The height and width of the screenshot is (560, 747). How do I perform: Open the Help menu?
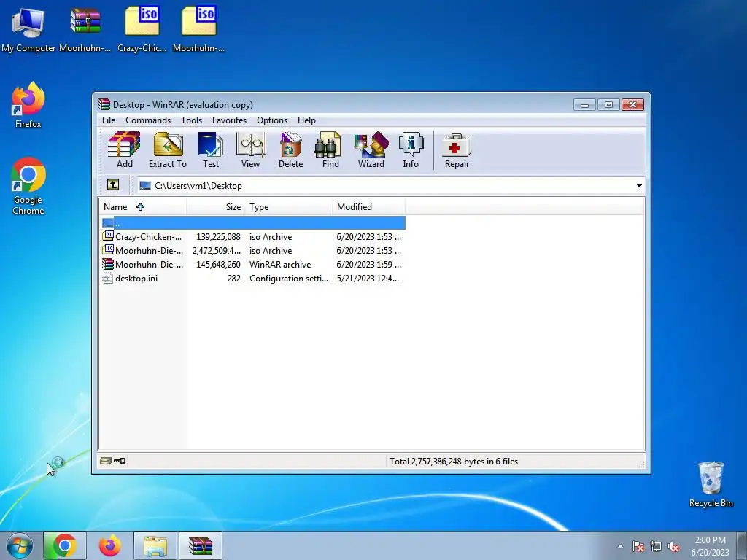(307, 120)
